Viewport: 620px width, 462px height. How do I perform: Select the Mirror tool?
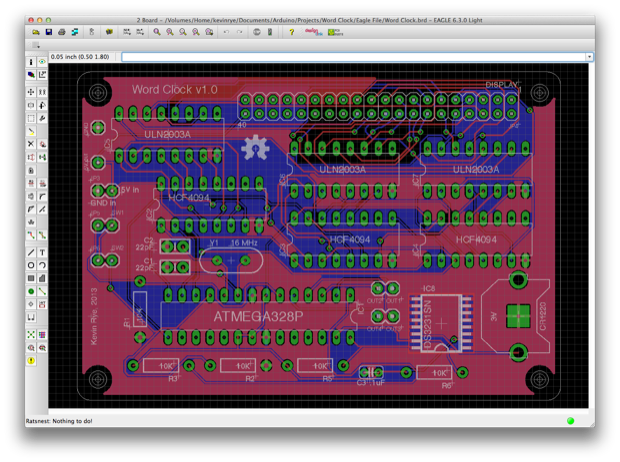(31, 105)
